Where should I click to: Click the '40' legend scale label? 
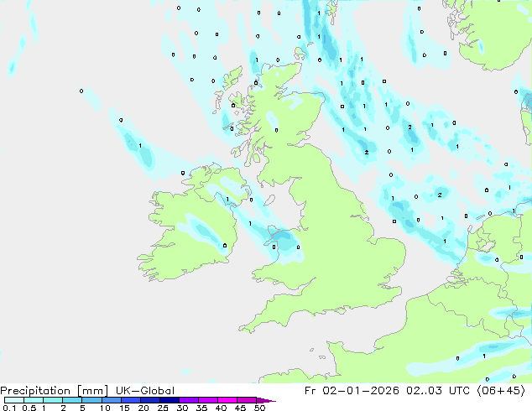tap(221, 408)
